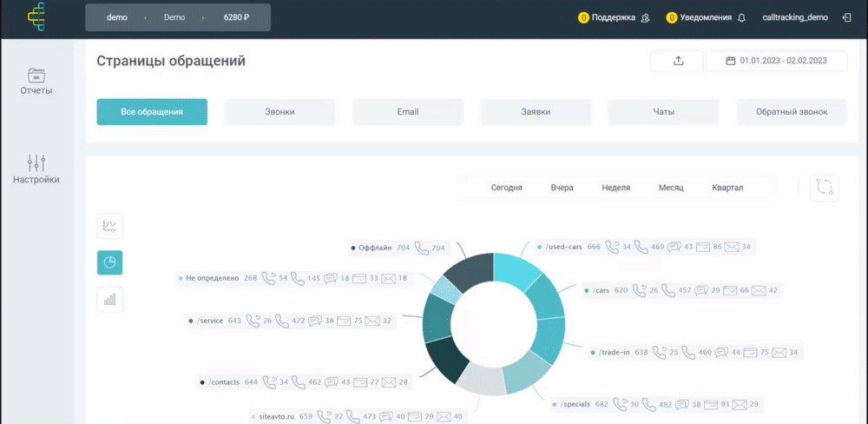Click the Поддержка headset icon
This screenshot has width=868, height=424.
click(645, 17)
